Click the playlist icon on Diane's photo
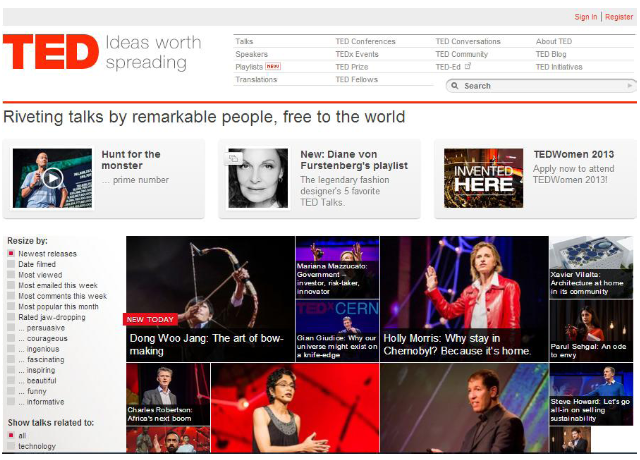 pos(234,158)
